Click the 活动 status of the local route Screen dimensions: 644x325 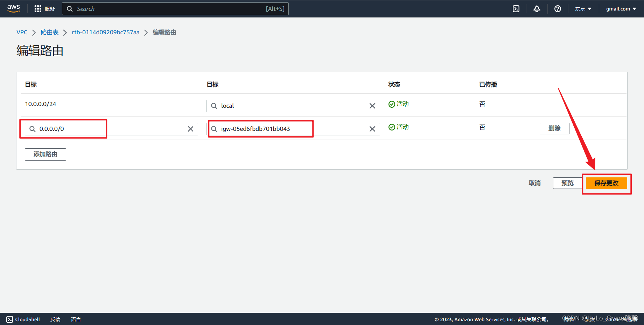point(399,104)
